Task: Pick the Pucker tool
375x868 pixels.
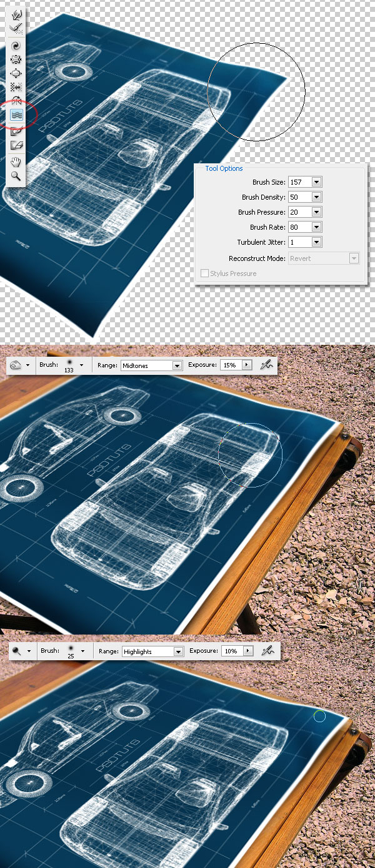Action: coord(17,59)
